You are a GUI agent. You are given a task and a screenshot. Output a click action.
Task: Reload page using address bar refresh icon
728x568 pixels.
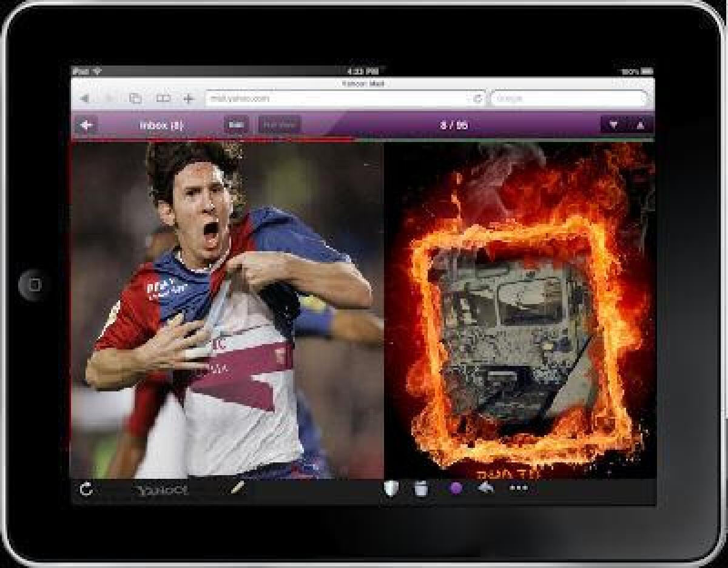pos(477,98)
